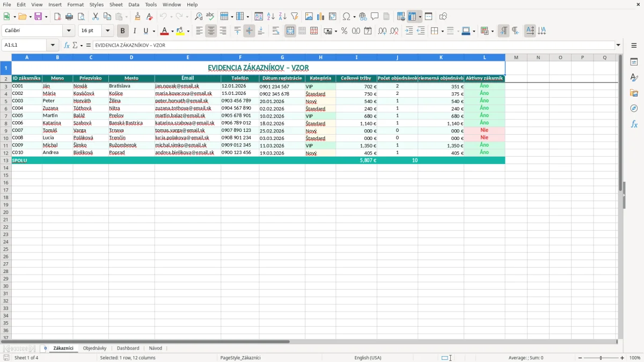Expand the formula bar
The width and height of the screenshot is (644, 362).
click(618, 45)
